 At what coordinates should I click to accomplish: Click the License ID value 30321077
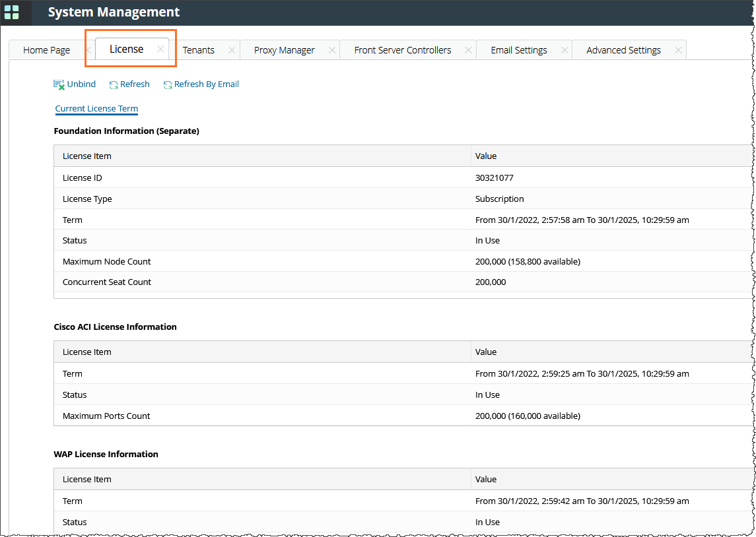494,178
